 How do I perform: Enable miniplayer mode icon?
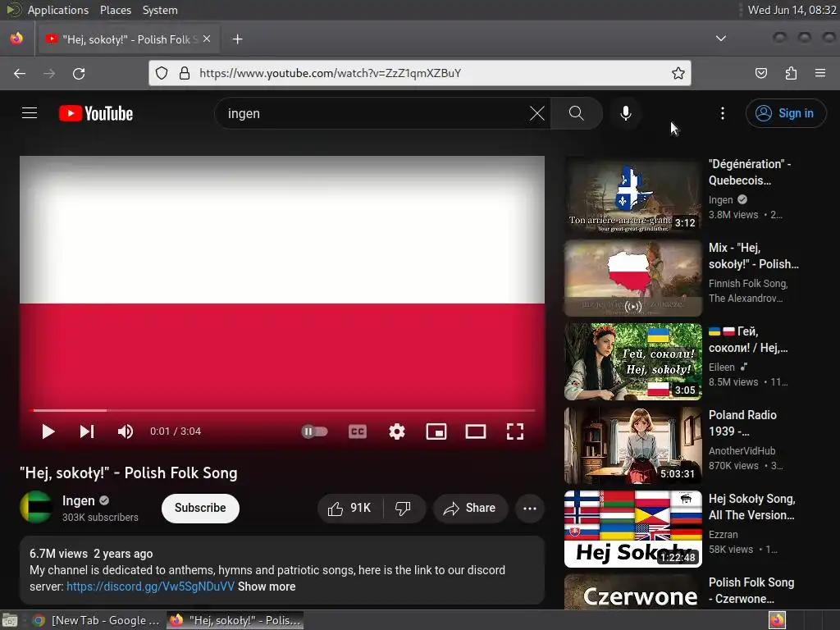(x=436, y=431)
